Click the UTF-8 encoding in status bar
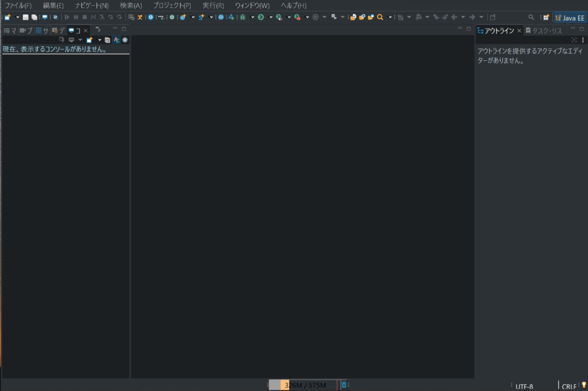This screenshot has width=588, height=391. click(x=524, y=386)
